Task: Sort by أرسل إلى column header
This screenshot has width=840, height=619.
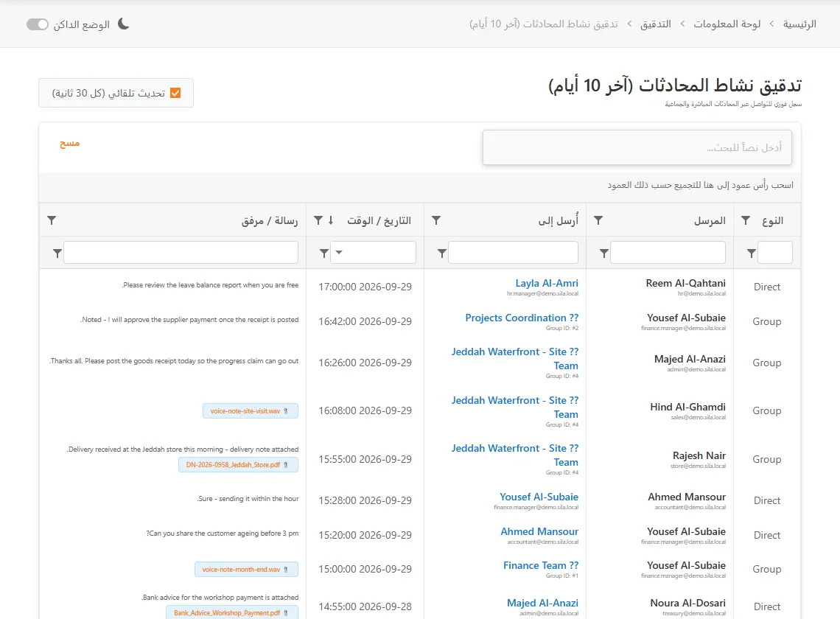Action: pos(559,220)
